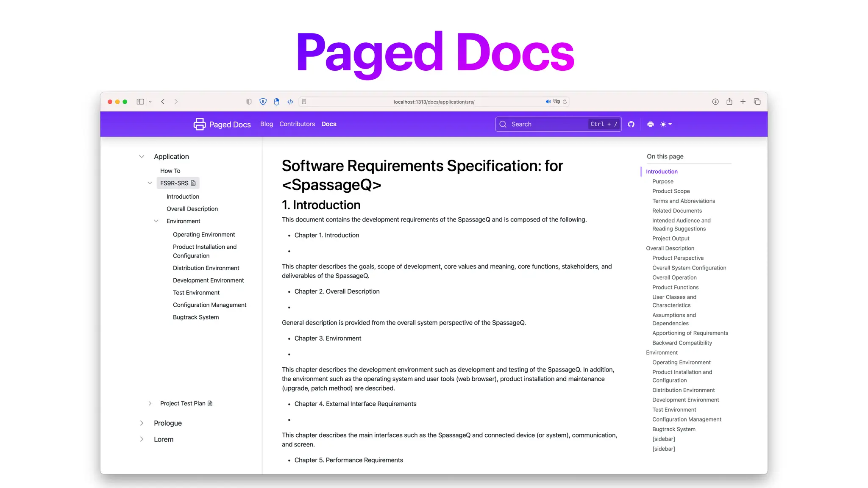Open the light/dark theme switcher
The height and width of the screenshot is (488, 868).
(x=666, y=124)
